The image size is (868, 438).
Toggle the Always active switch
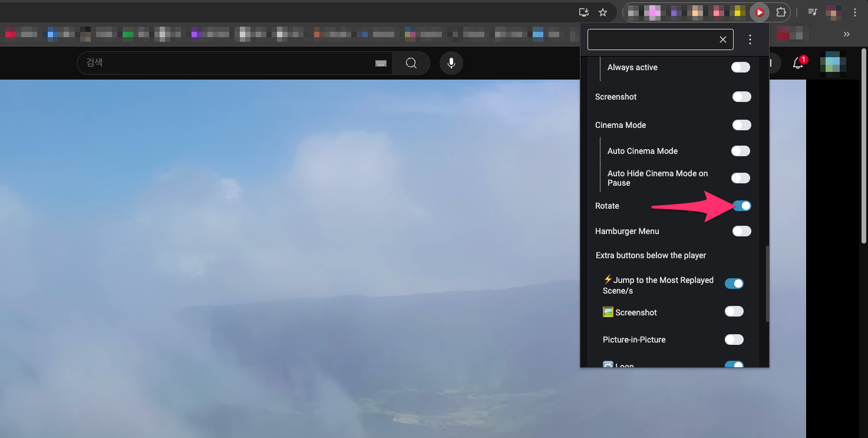pyautogui.click(x=741, y=67)
